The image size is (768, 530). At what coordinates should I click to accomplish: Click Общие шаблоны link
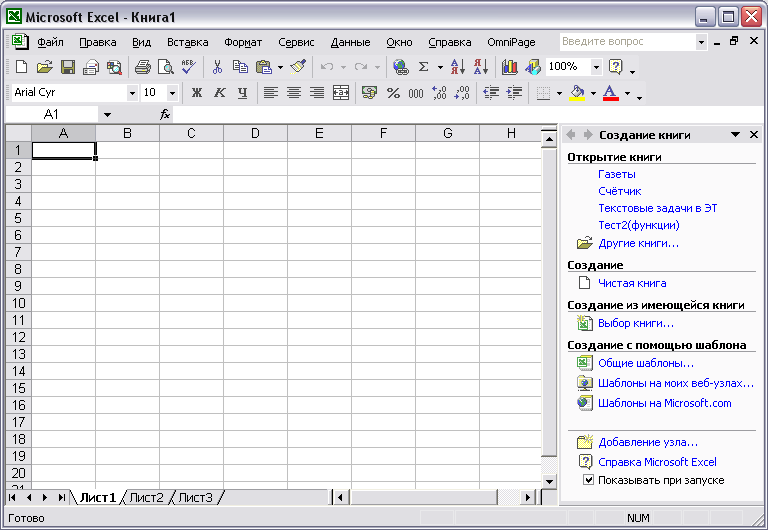[x=646, y=363]
